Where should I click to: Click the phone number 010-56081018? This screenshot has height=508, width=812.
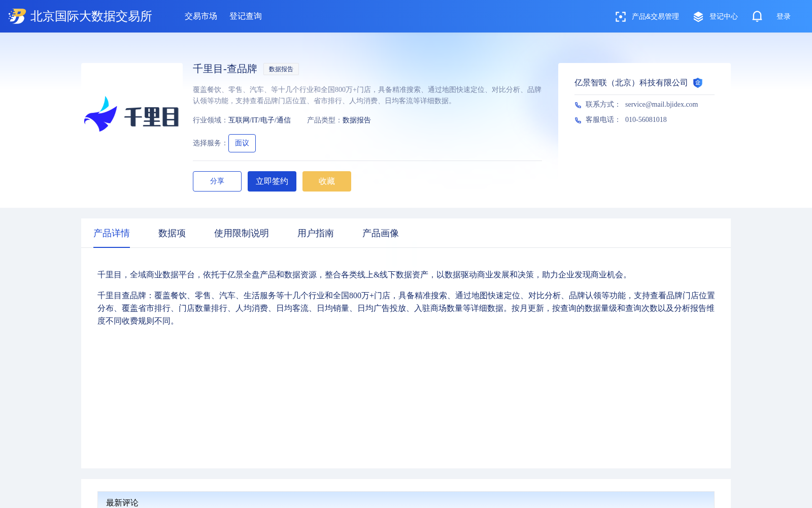pyautogui.click(x=646, y=120)
